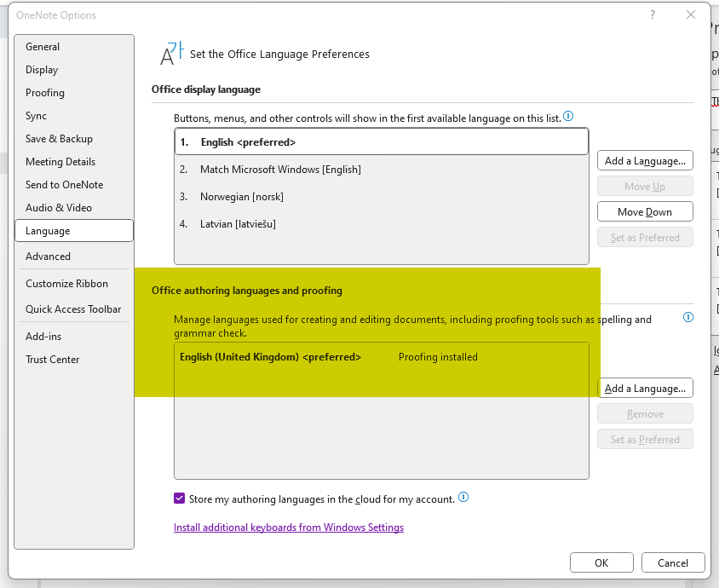The height and width of the screenshot is (588, 719).
Task: Open Install additional keyboards from Windows Settings
Action: (289, 527)
